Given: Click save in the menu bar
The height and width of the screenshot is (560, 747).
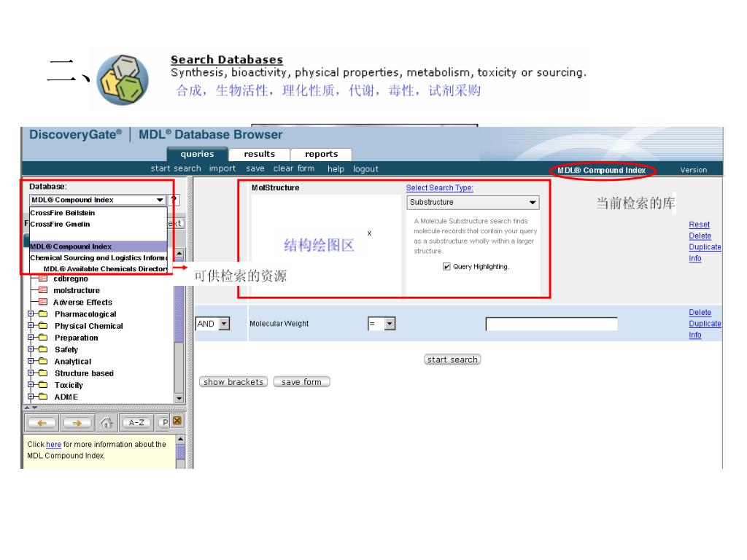Looking at the screenshot, I should (x=255, y=168).
